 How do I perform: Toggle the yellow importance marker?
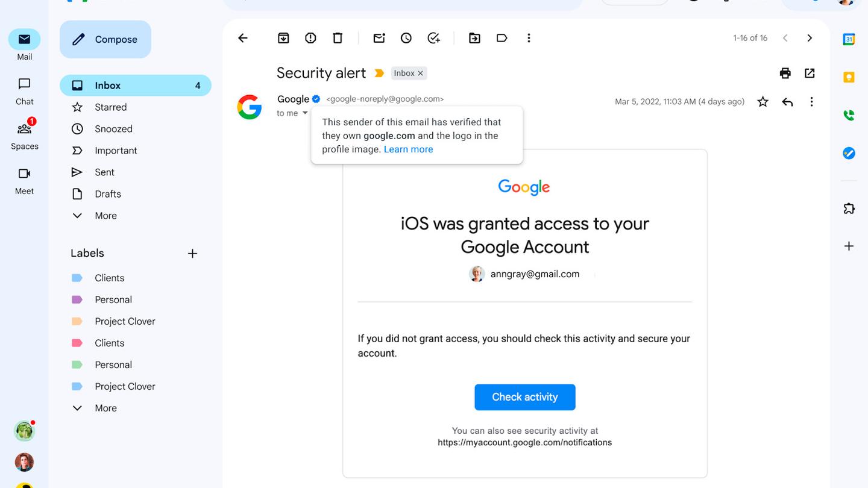379,74
